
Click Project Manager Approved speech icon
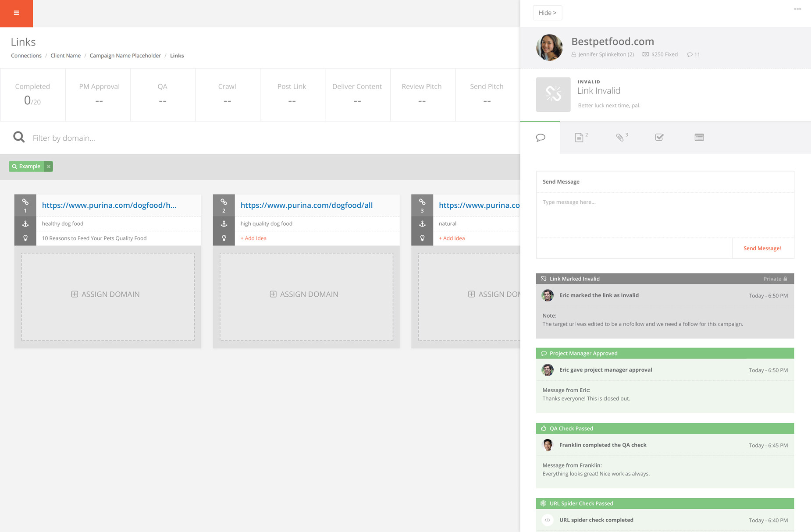pos(544,353)
